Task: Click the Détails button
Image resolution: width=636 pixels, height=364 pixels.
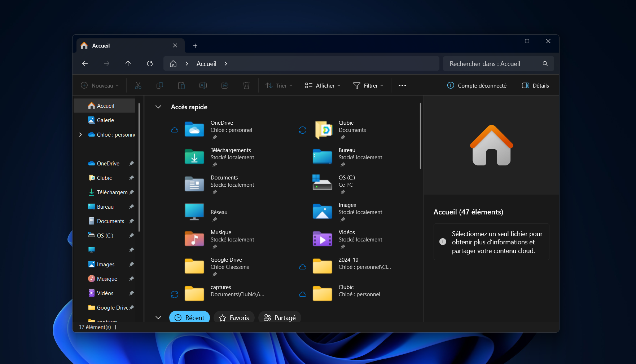Action: 535,85
